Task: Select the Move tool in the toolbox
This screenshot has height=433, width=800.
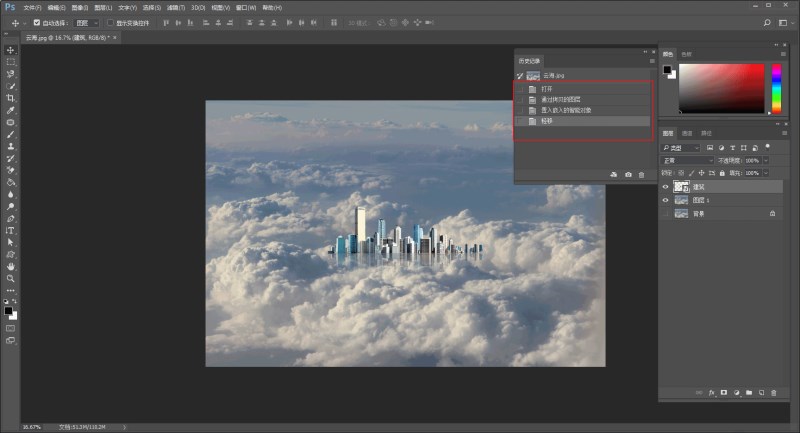Action: coord(11,50)
